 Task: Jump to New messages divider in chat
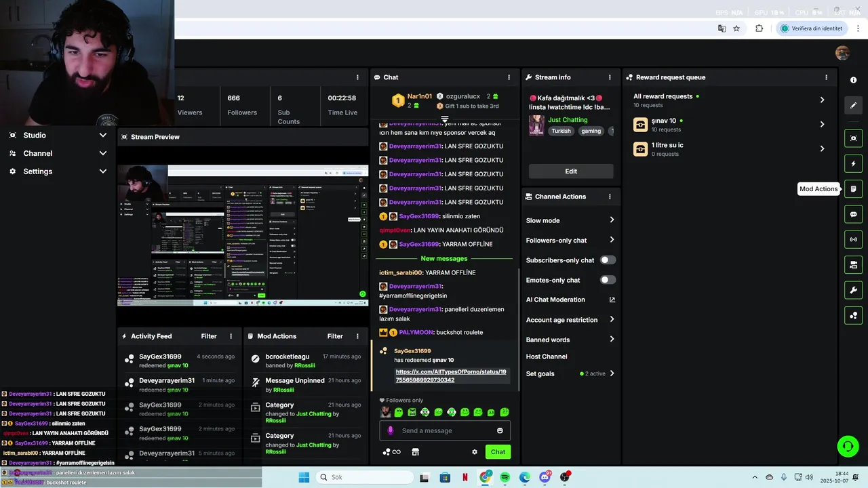click(444, 258)
